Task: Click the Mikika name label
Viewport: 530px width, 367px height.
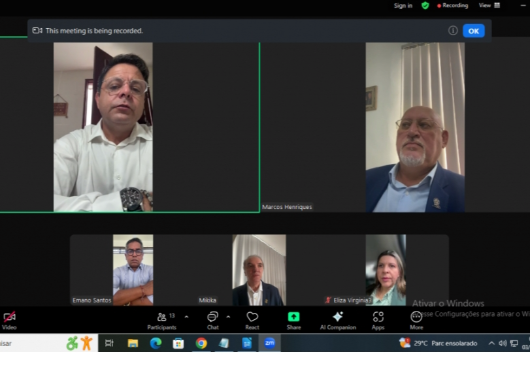Action: [x=207, y=300]
